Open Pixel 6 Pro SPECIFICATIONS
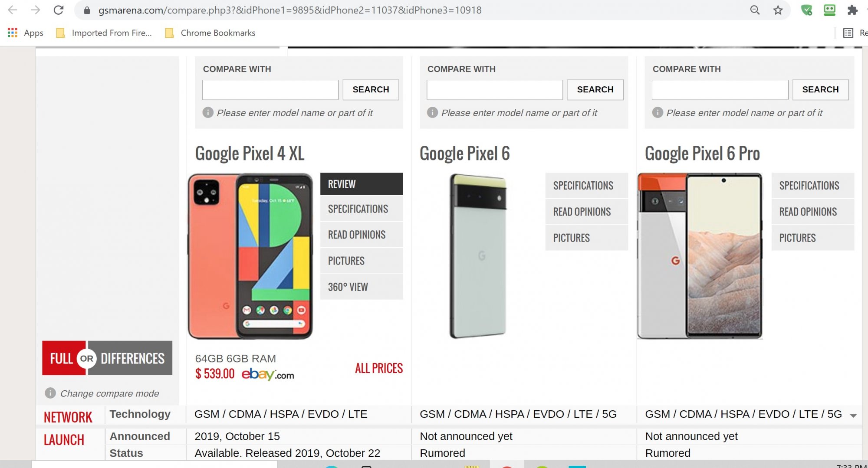The image size is (868, 468). pos(812,185)
